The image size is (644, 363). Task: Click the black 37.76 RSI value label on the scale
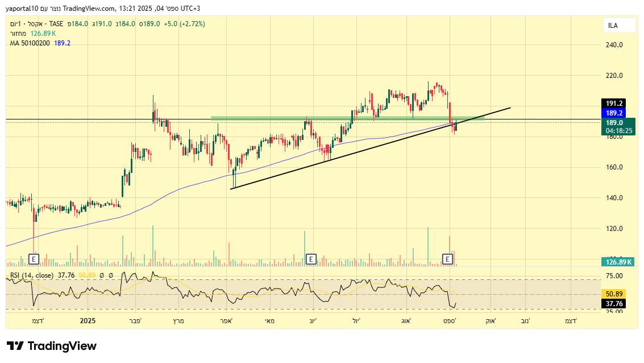(614, 304)
